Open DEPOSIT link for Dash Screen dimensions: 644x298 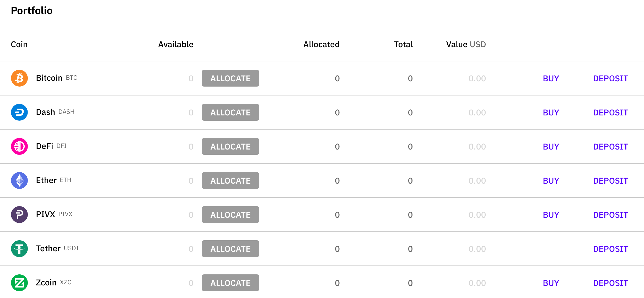[610, 113]
